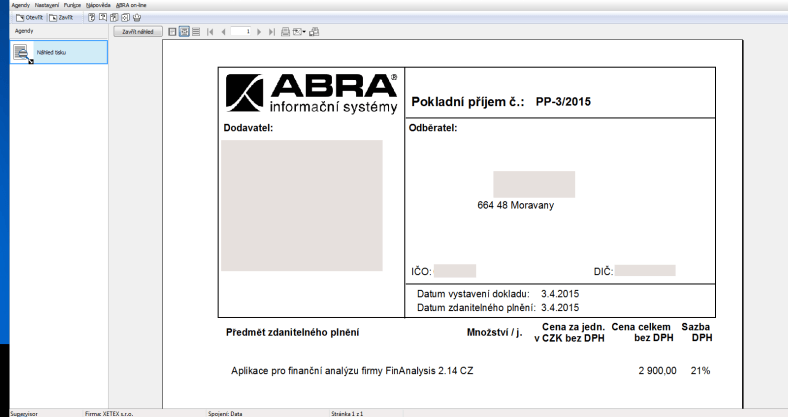The height and width of the screenshot is (417, 788).
Task: Open the Funkce menu
Action: click(x=72, y=5)
